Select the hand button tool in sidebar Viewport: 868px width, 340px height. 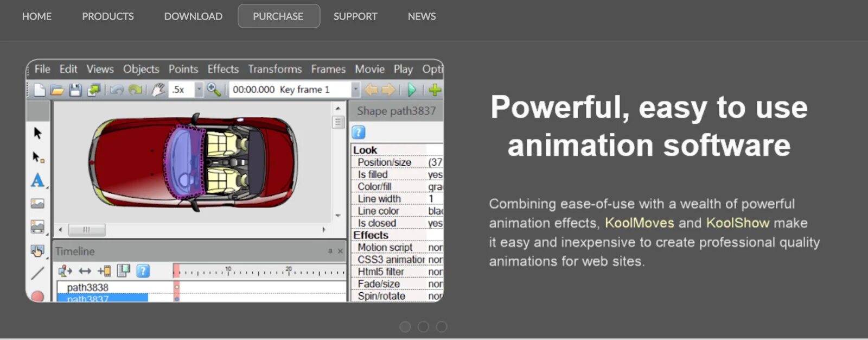pyautogui.click(x=37, y=250)
